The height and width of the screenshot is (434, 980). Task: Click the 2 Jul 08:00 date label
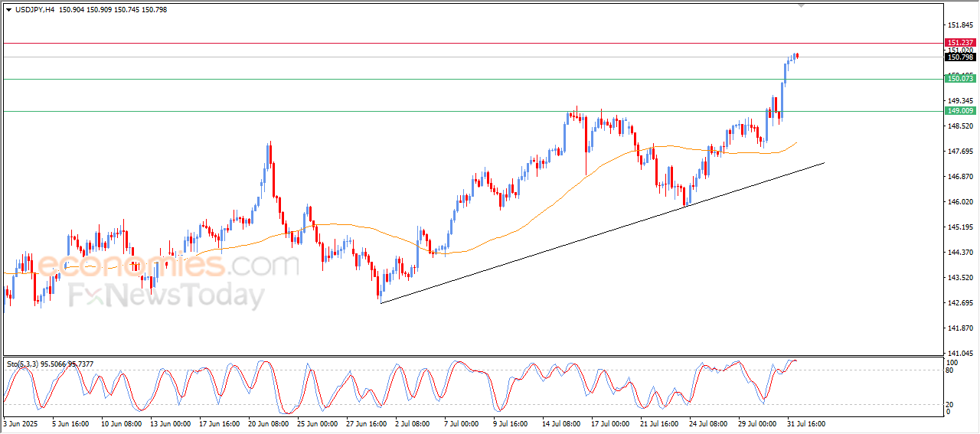[412, 423]
